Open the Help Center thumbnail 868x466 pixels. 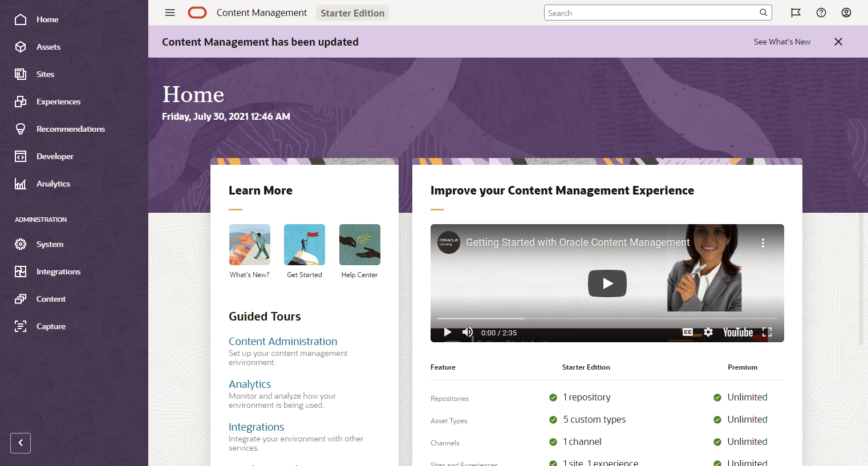(x=360, y=245)
